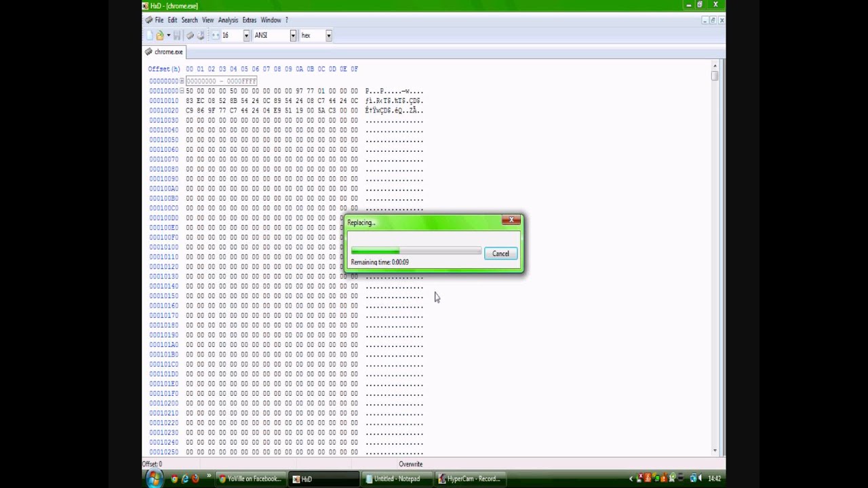Open the Window menu

pyautogui.click(x=271, y=20)
